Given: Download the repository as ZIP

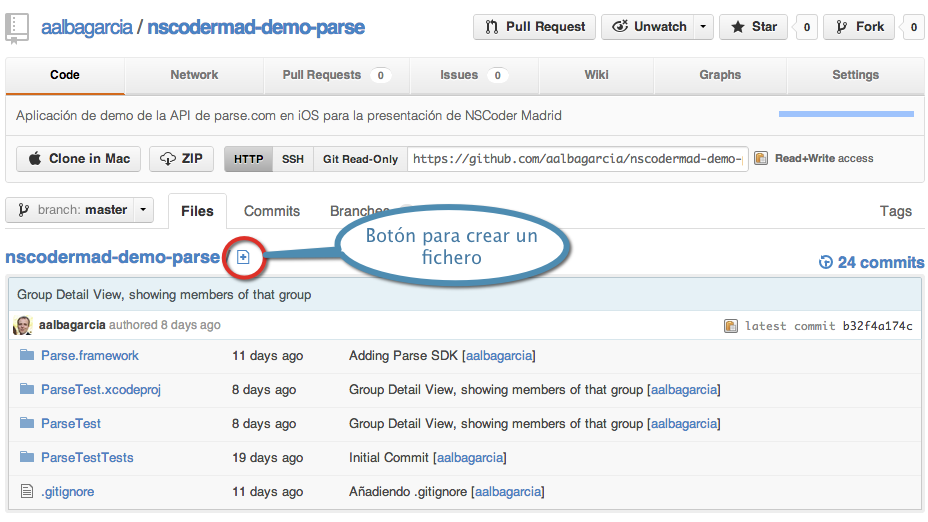Looking at the screenshot, I should pos(181,159).
